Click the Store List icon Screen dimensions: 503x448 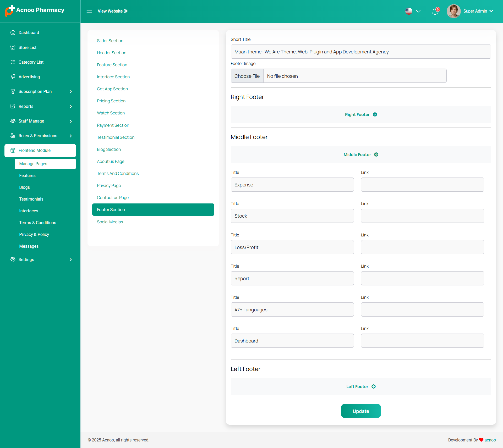[x=13, y=47]
